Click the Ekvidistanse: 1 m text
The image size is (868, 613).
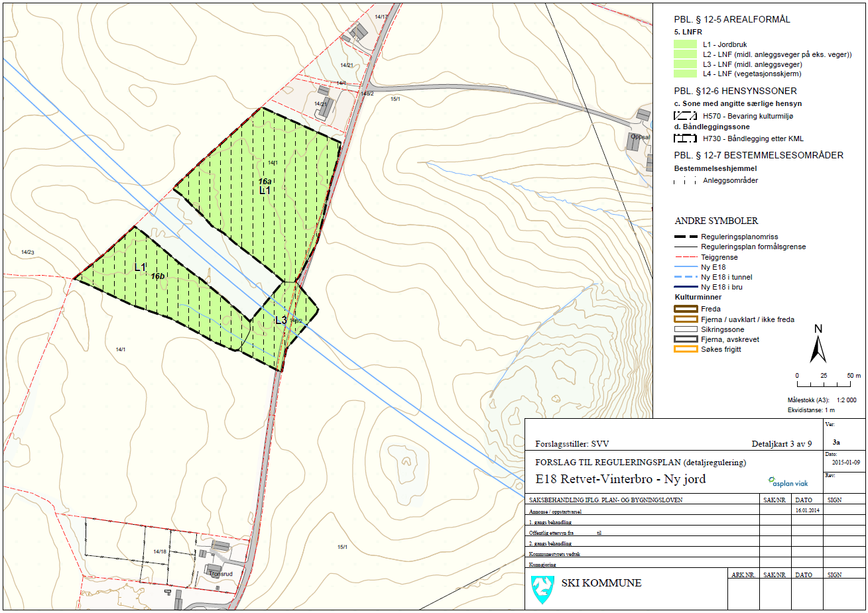pyautogui.click(x=811, y=410)
